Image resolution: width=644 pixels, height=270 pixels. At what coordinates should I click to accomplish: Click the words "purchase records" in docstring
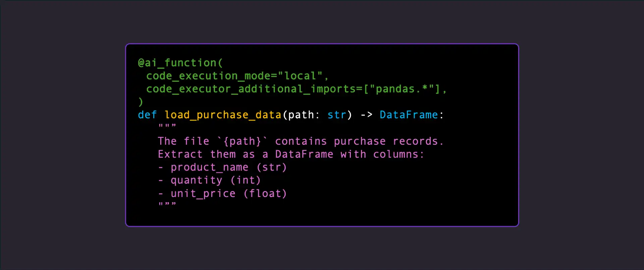386,141
